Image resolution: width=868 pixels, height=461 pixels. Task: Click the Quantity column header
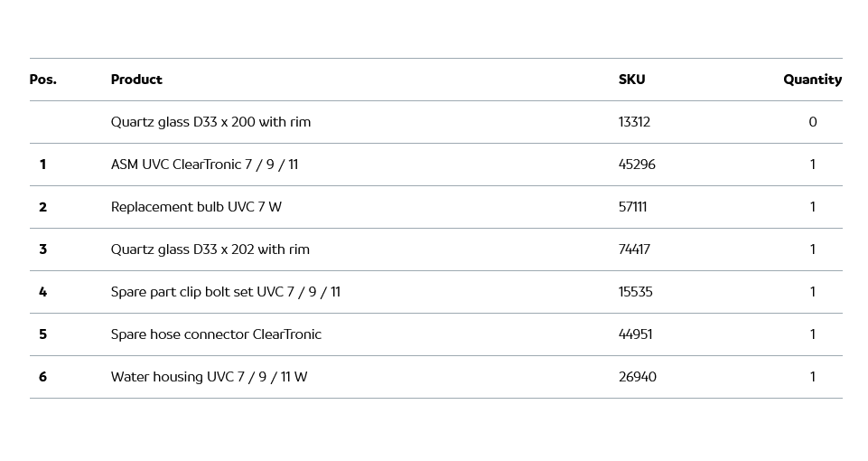[x=812, y=80]
